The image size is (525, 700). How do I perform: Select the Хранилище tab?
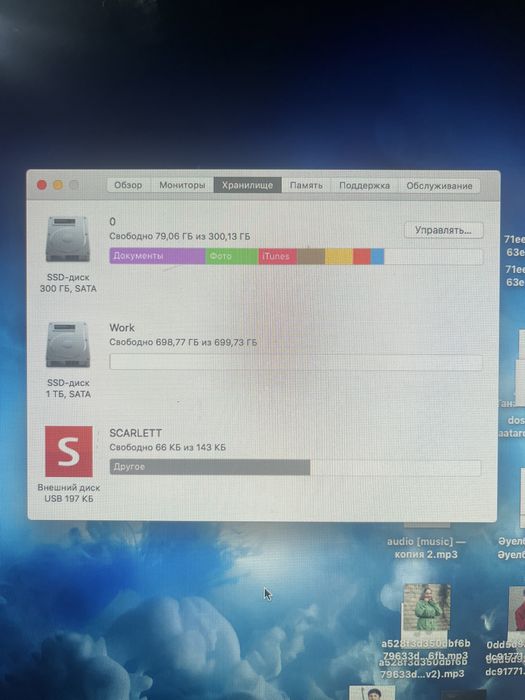point(247,185)
